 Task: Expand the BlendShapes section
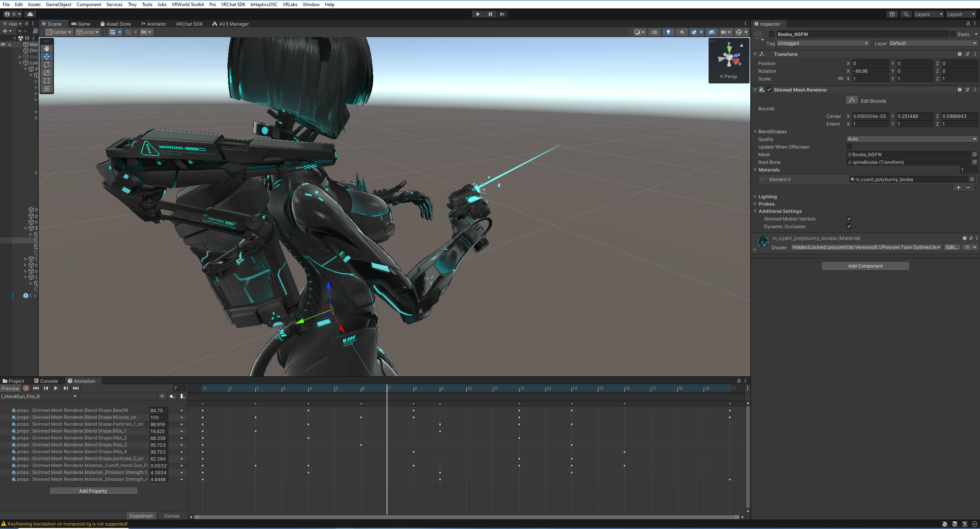click(x=755, y=132)
